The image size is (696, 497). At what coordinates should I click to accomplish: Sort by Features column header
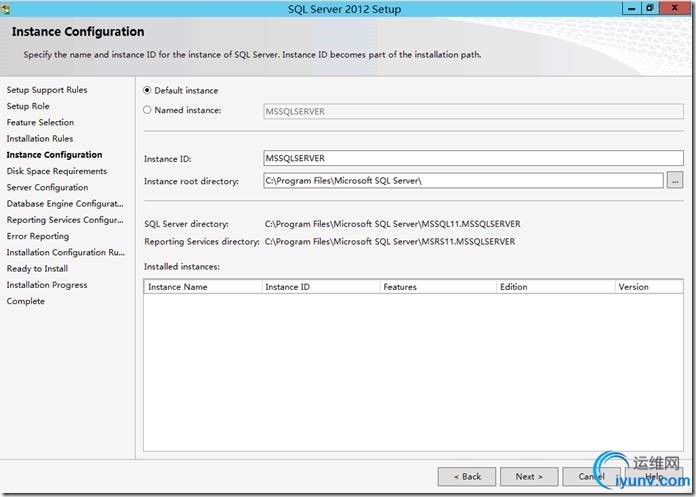pos(438,287)
